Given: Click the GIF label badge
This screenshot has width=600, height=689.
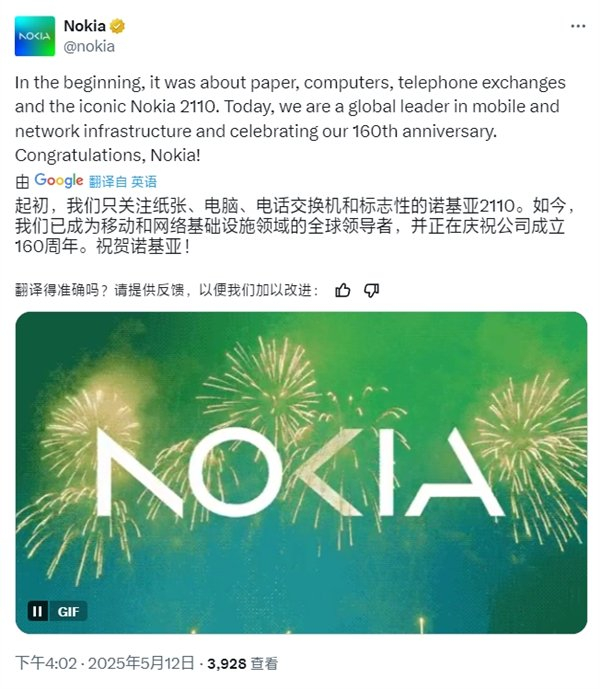Looking at the screenshot, I should point(69,610).
